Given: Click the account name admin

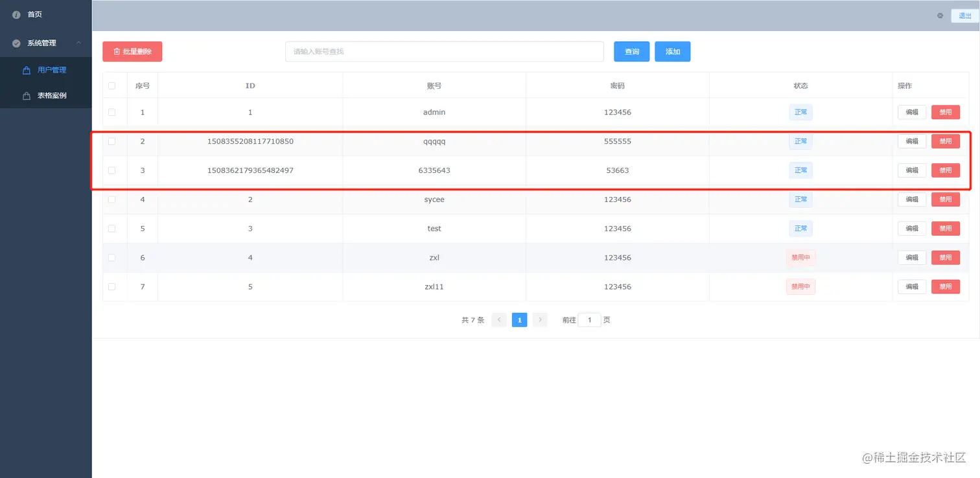Looking at the screenshot, I should (x=434, y=112).
